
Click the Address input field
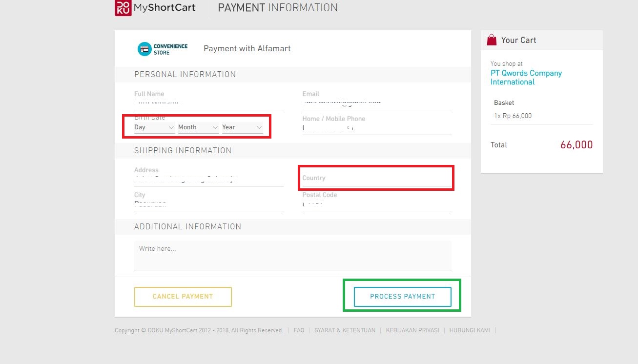pyautogui.click(x=208, y=179)
